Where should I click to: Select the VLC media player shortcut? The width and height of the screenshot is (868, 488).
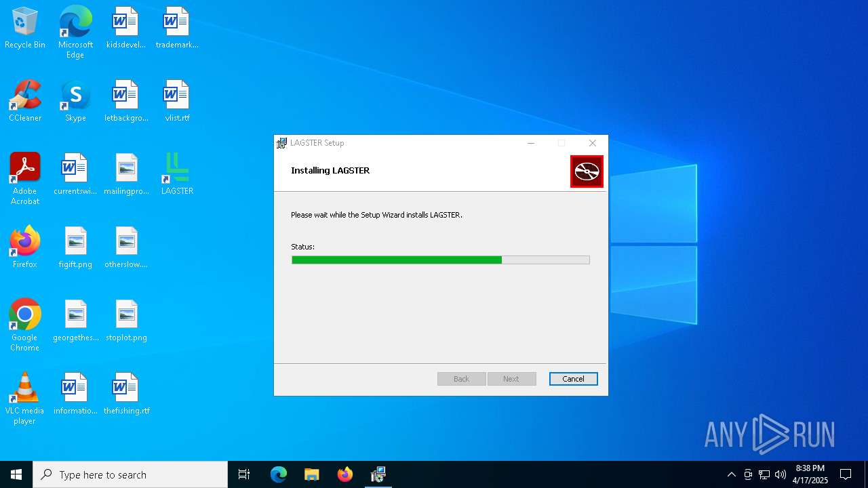click(25, 399)
